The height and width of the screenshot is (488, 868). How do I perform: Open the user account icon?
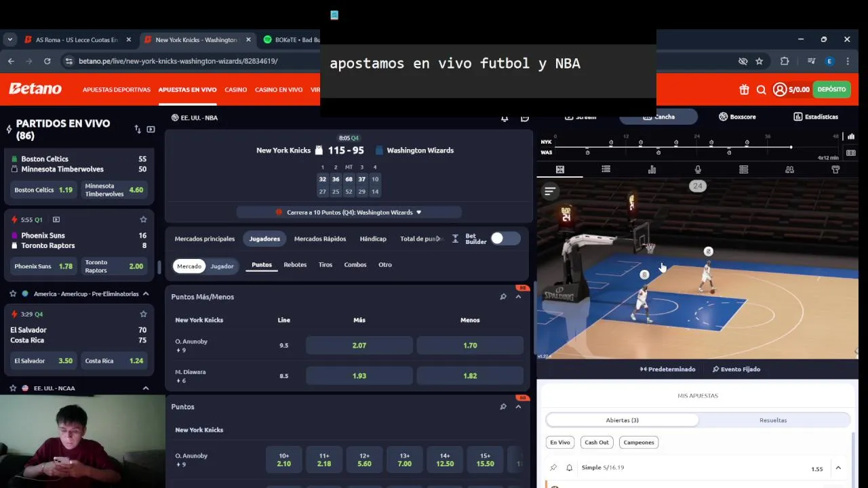[780, 89]
